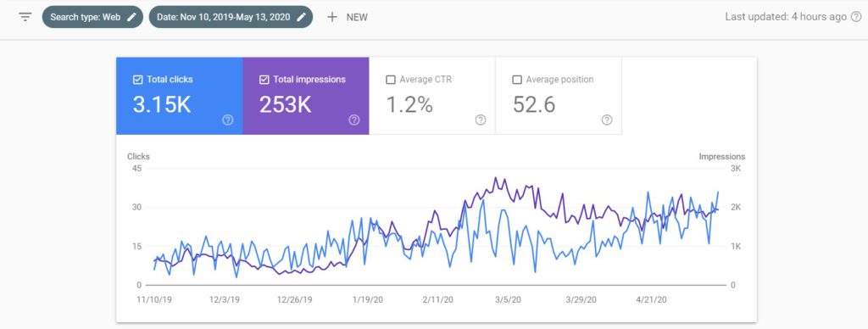The image size is (868, 329).
Task: Select the 3.15K total clicks value
Action: pyautogui.click(x=162, y=104)
